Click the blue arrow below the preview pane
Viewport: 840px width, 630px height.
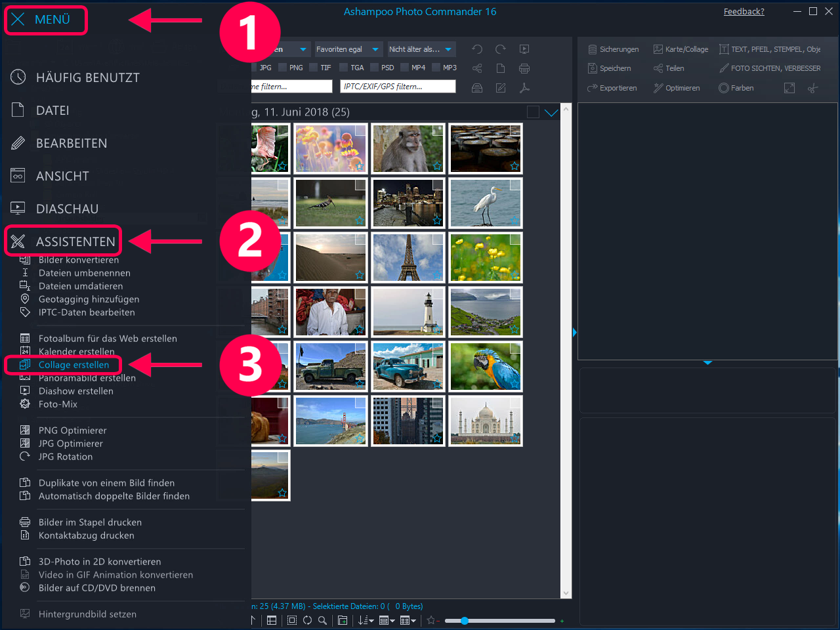pyautogui.click(x=707, y=362)
